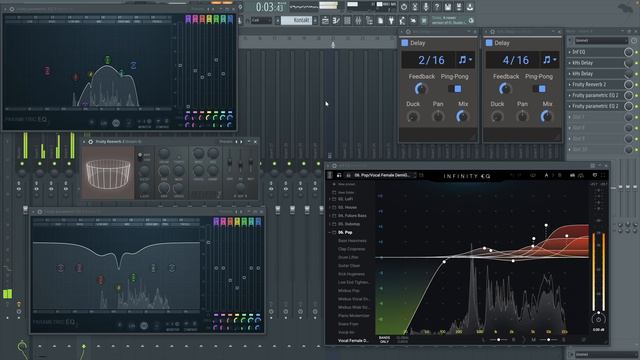
Task: Open the Channel rack from the toolbar
Action: tap(347, 20)
